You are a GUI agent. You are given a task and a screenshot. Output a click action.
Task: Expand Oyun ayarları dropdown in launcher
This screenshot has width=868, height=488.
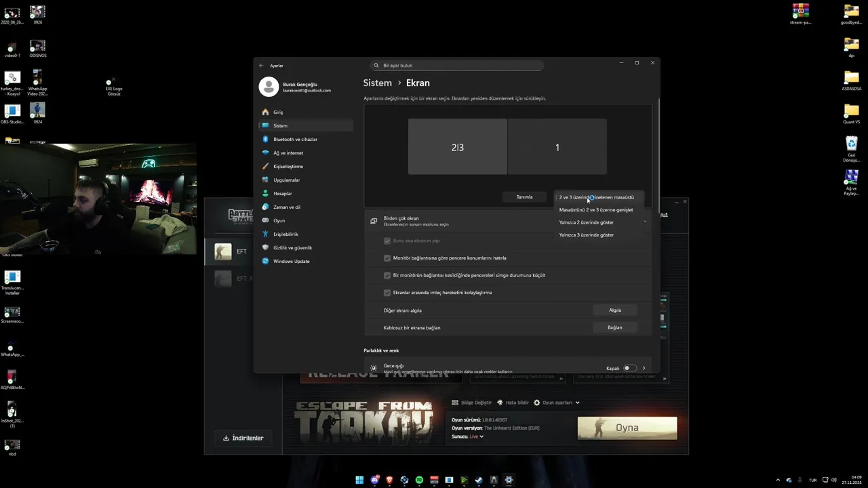[x=557, y=403]
